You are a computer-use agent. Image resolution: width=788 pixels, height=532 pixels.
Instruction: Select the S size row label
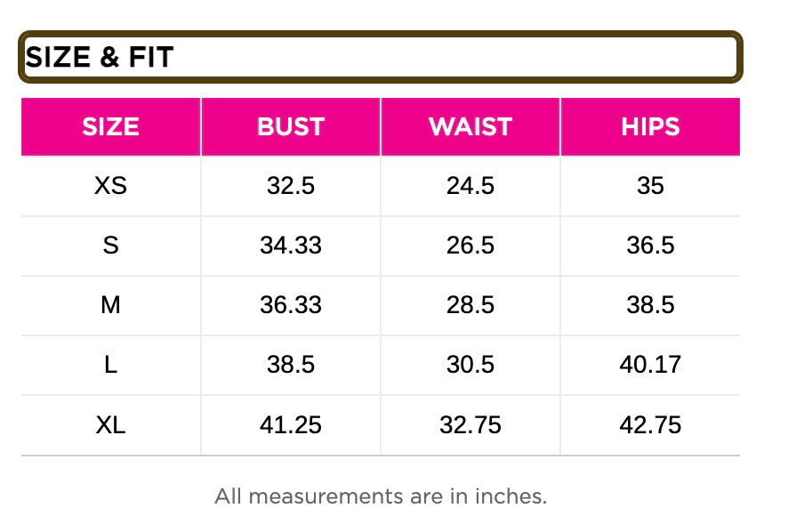click(111, 246)
